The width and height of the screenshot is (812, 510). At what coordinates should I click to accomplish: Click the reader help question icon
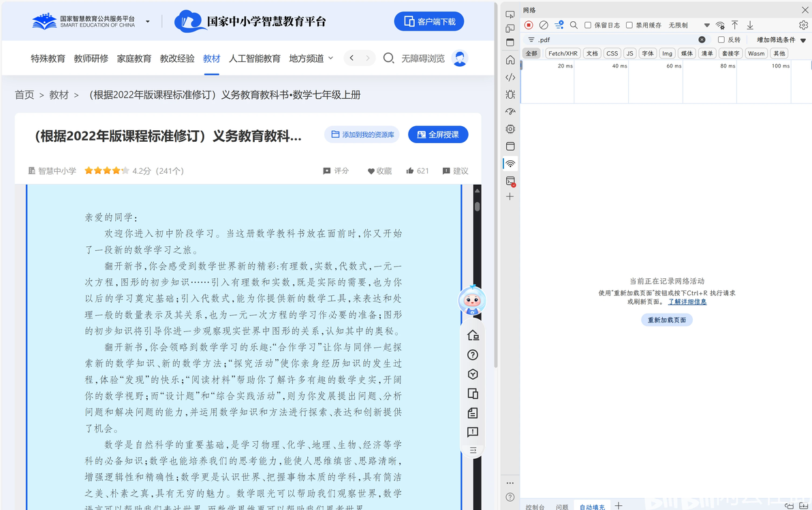pyautogui.click(x=473, y=355)
